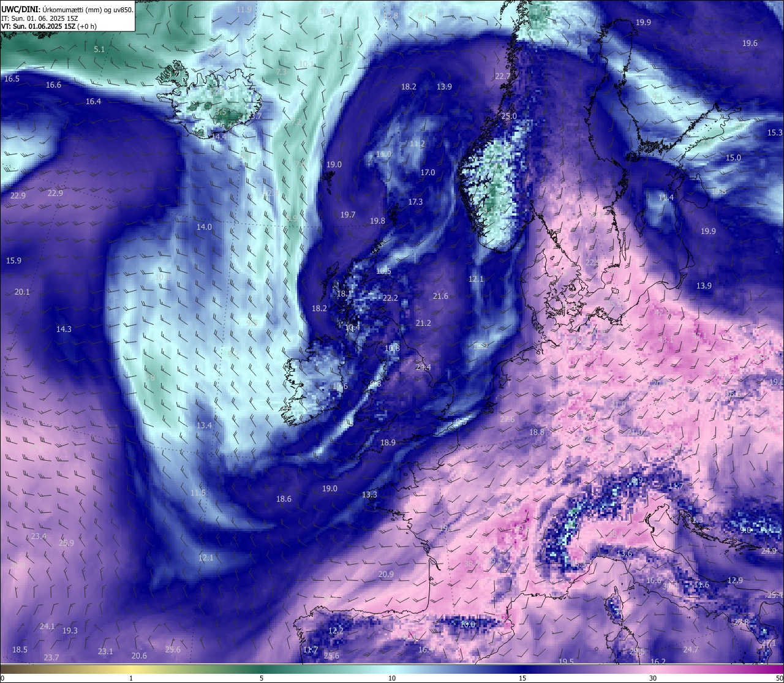Click the map value 24.9

pos(769,551)
